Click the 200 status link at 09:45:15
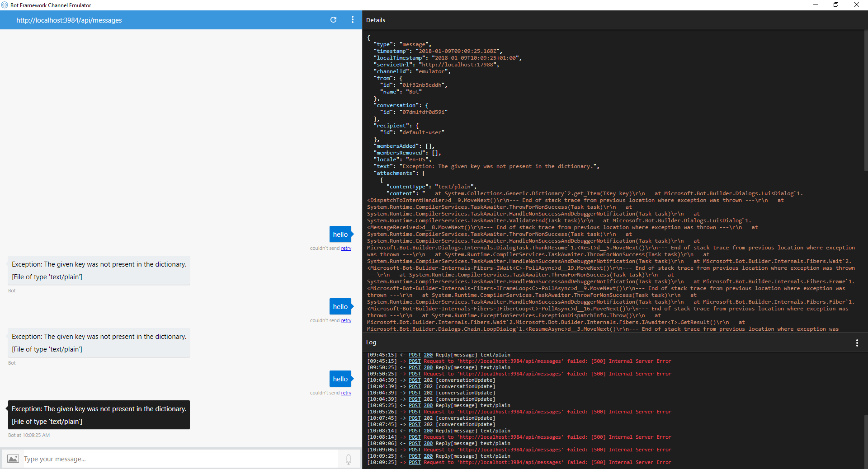This screenshot has height=469, width=868. 428,355
